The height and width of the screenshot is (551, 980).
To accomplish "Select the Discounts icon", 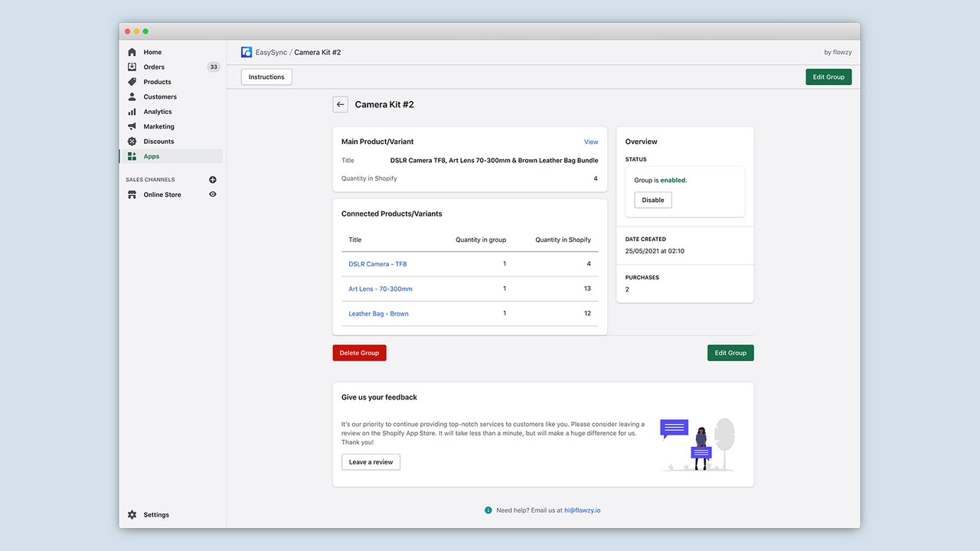I will [x=132, y=141].
